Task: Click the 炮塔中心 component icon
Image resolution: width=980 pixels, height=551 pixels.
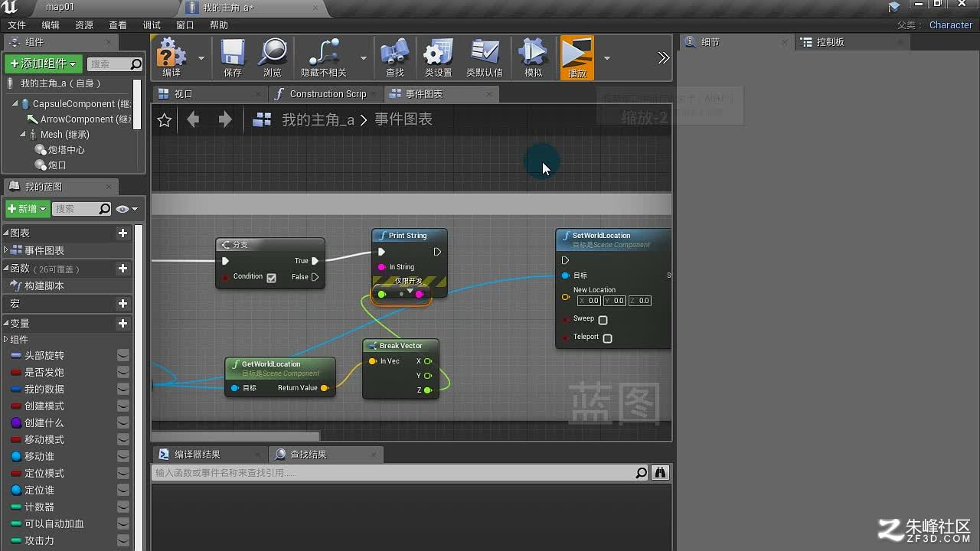Action: 41,150
